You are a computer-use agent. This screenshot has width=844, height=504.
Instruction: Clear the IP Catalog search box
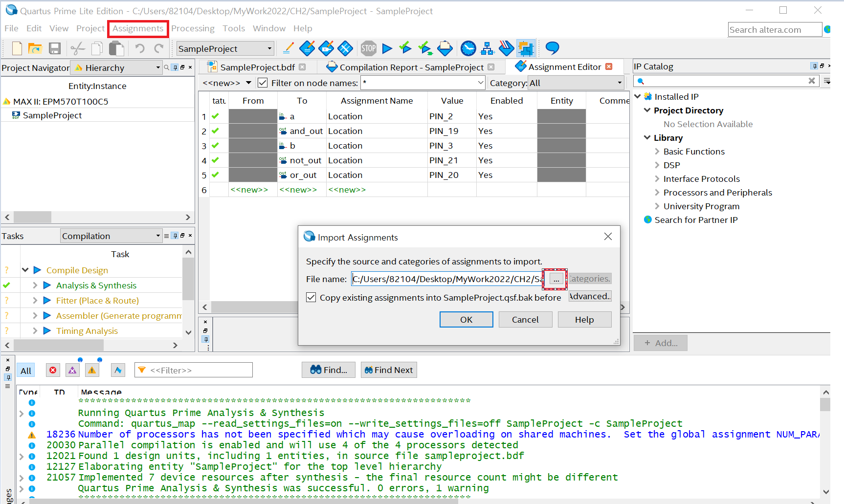pos(812,81)
